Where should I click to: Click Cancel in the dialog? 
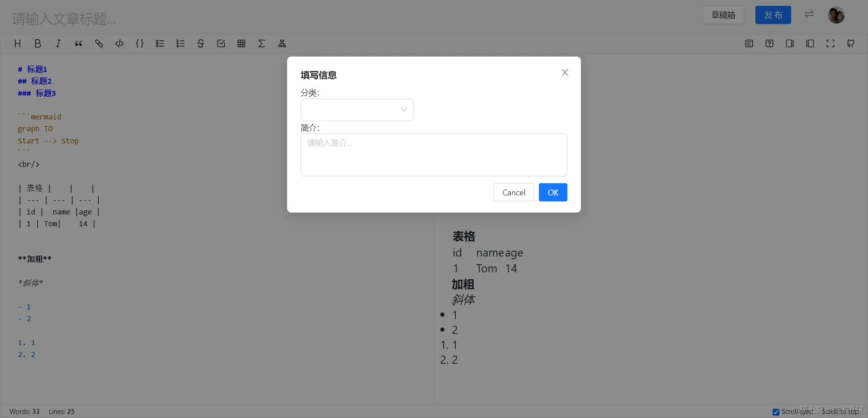(x=514, y=192)
